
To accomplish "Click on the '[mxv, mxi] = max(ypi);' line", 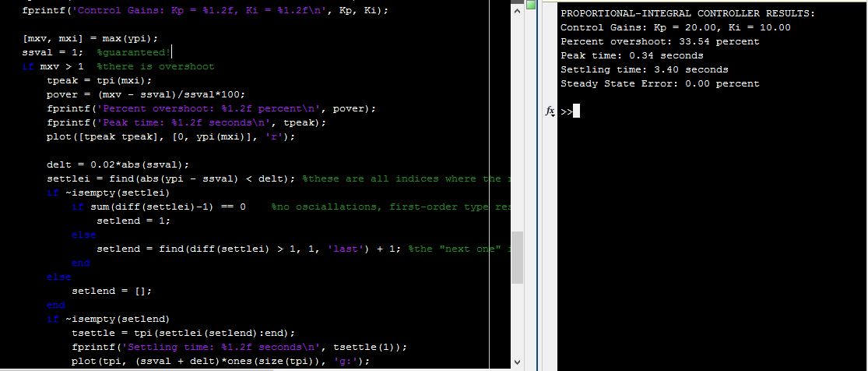I will point(90,38).
